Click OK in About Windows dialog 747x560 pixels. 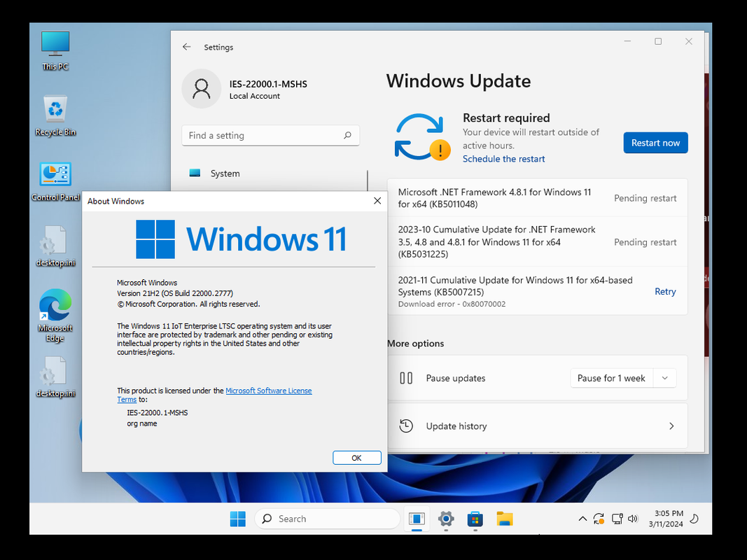357,458
